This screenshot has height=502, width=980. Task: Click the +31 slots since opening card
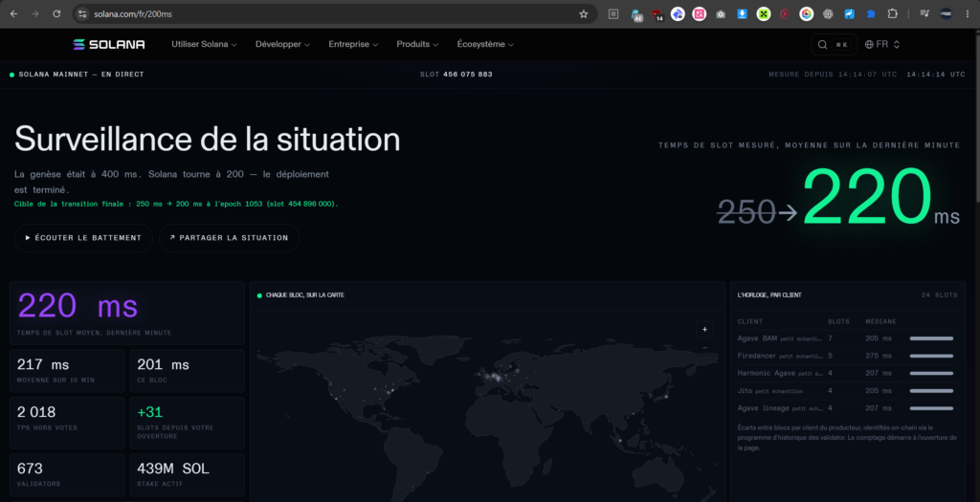(187, 423)
